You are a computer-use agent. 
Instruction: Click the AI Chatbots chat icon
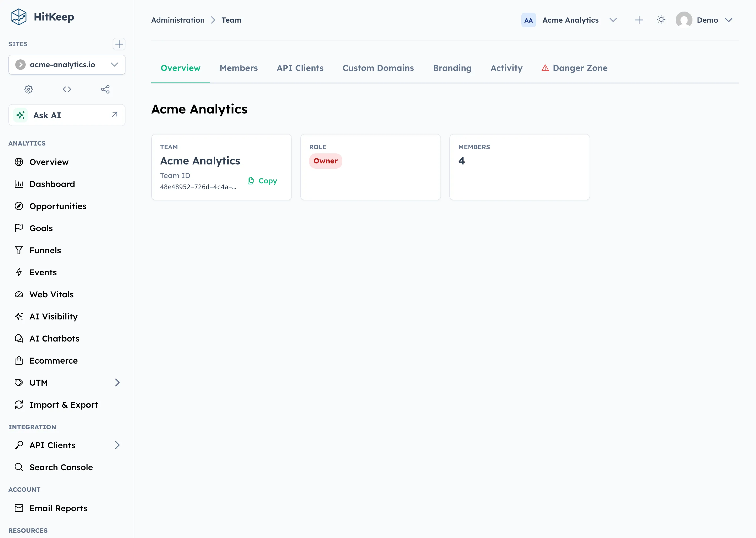tap(19, 338)
